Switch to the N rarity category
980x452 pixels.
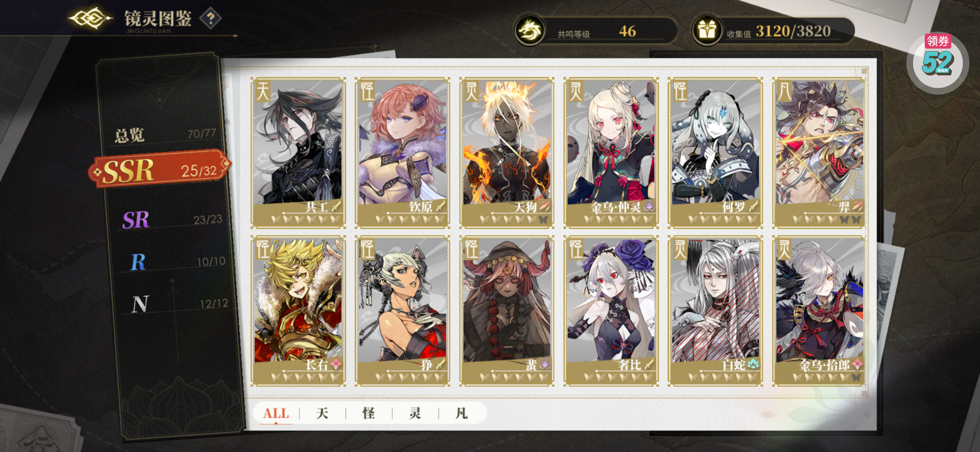(x=179, y=304)
